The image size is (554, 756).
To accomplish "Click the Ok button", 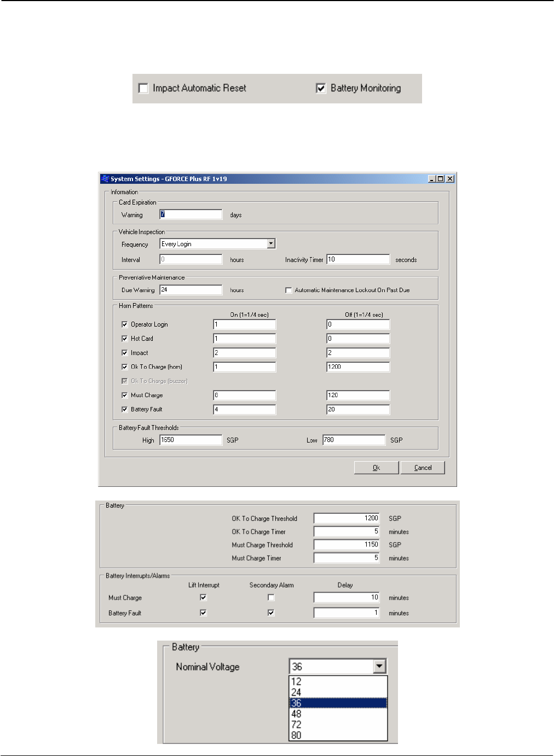I will pyautogui.click(x=376, y=468).
